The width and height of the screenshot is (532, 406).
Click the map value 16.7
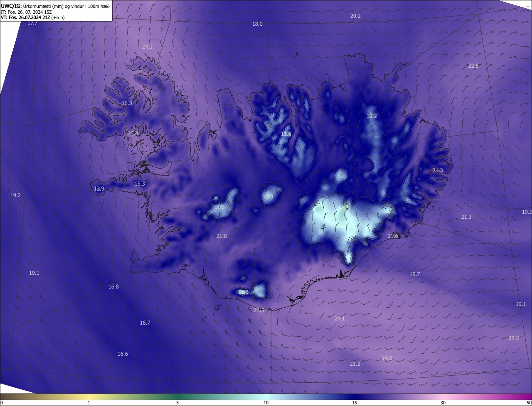(x=145, y=323)
